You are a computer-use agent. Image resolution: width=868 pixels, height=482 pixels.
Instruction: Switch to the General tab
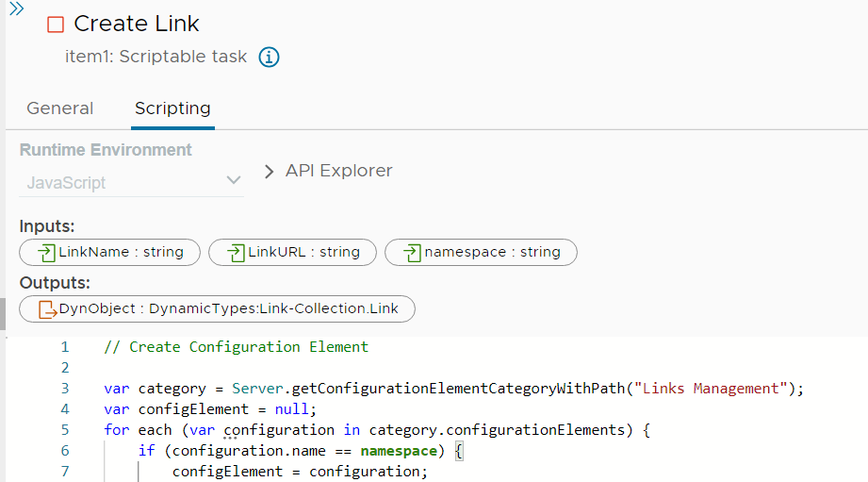pos(59,108)
